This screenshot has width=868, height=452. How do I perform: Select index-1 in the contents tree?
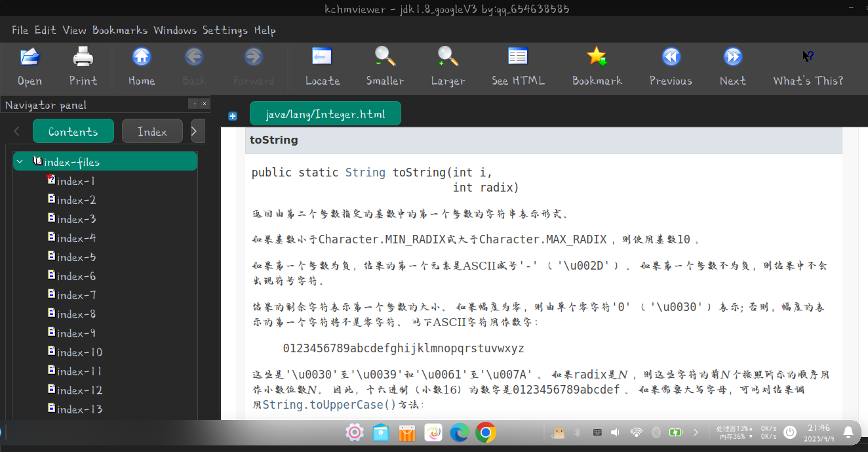coord(76,181)
